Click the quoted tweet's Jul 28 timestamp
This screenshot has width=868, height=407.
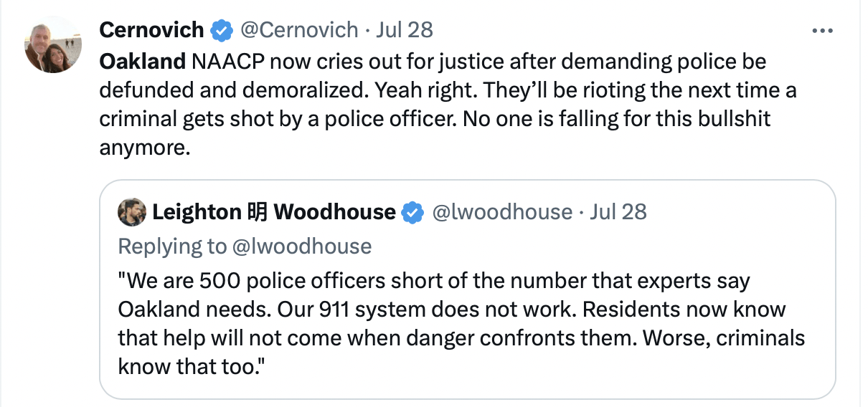coord(618,212)
